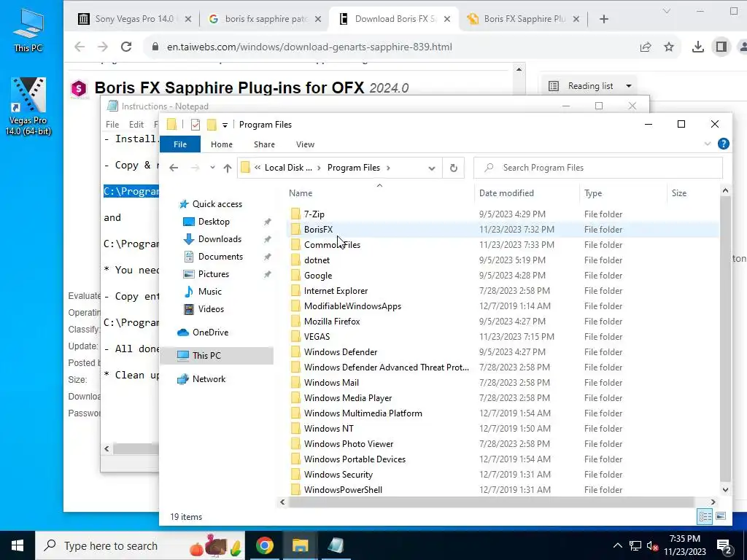Open Notepad's Edit menu
The image size is (747, 560).
tap(136, 124)
